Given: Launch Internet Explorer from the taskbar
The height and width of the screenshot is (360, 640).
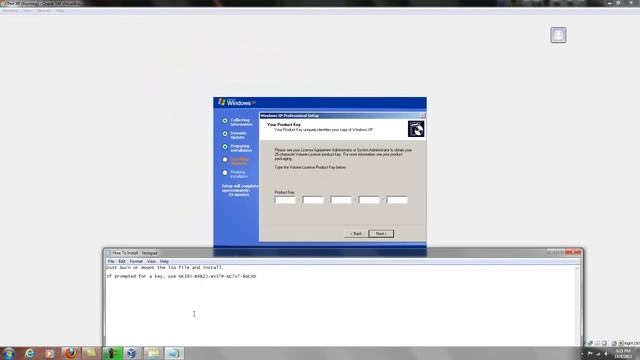Looking at the screenshot, I should [29, 353].
